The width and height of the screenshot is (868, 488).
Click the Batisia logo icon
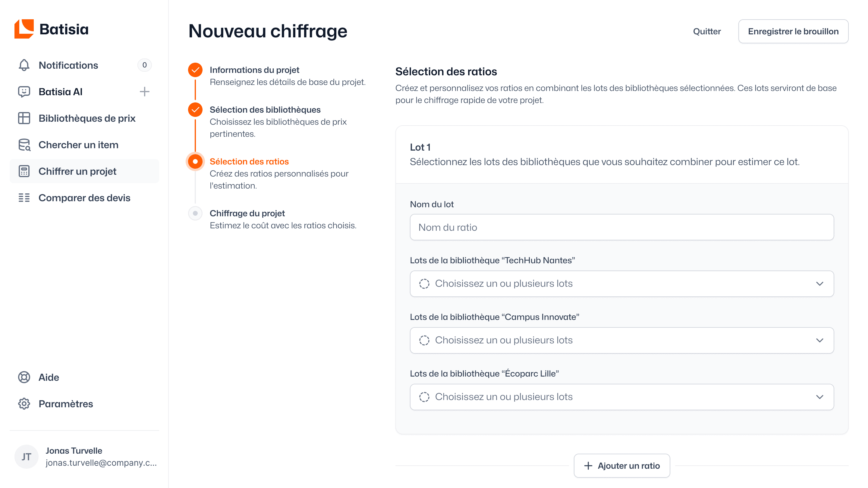24,29
